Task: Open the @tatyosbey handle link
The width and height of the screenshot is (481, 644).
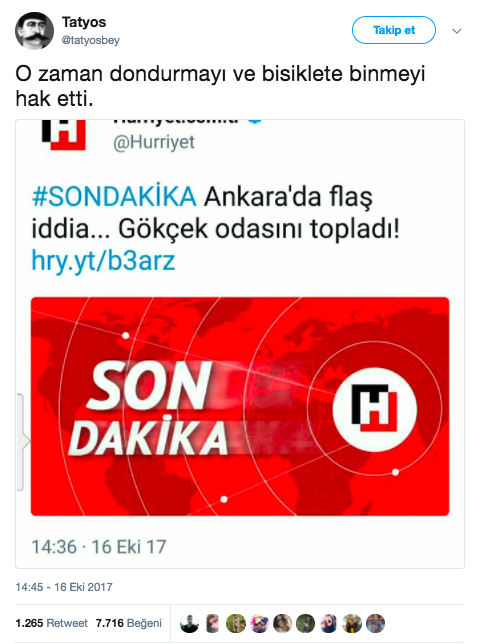Action: tap(90, 40)
